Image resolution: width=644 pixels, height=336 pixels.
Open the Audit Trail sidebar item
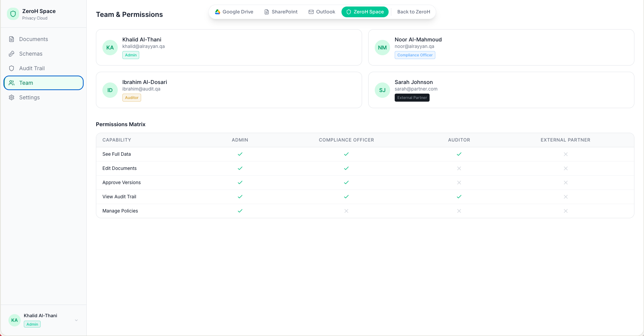tap(32, 68)
